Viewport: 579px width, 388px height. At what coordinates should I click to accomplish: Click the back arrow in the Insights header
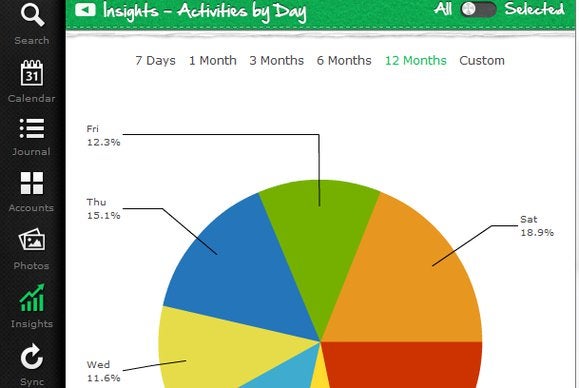tap(85, 10)
